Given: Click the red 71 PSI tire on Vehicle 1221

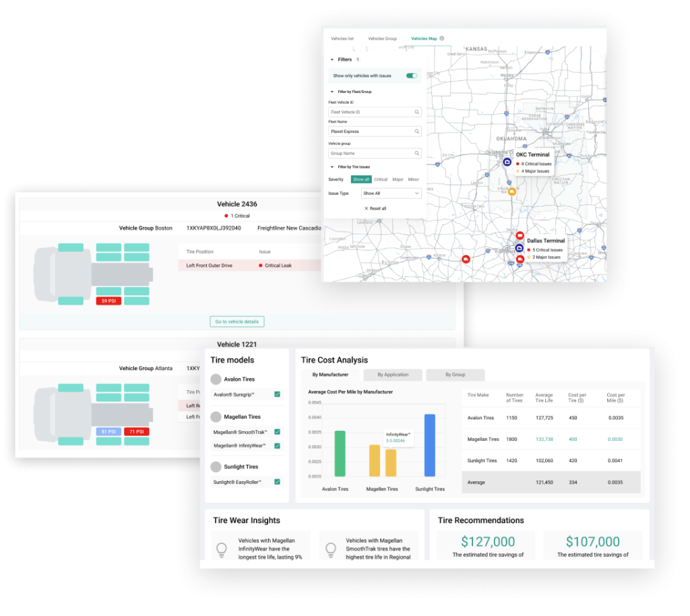Looking at the screenshot, I should 136,431.
